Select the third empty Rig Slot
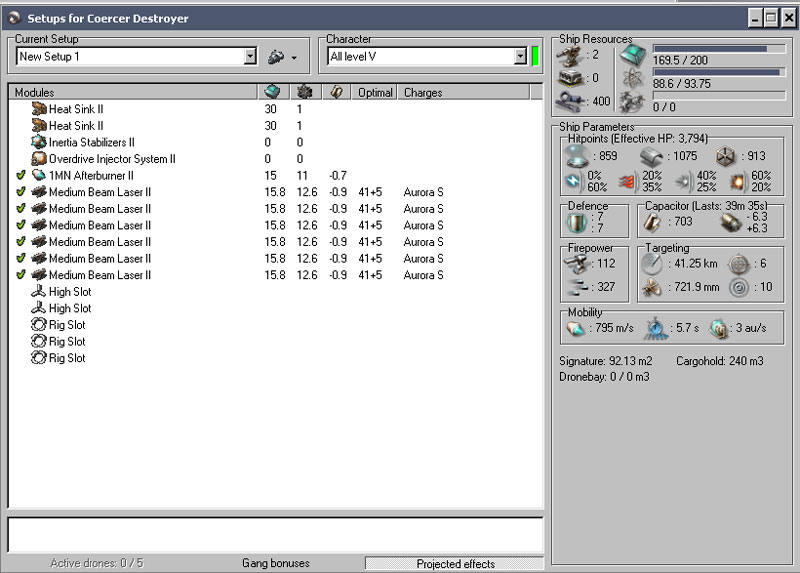 [x=58, y=358]
